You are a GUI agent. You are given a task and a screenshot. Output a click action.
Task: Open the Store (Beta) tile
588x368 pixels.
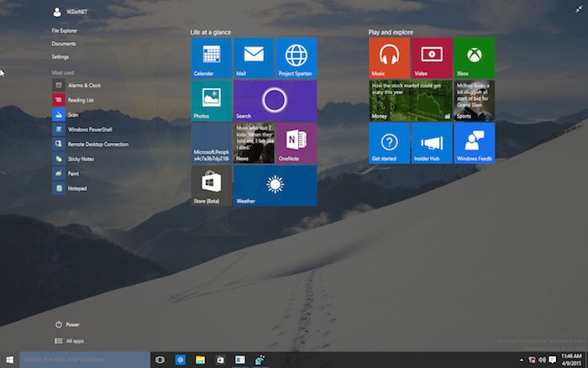(x=212, y=186)
